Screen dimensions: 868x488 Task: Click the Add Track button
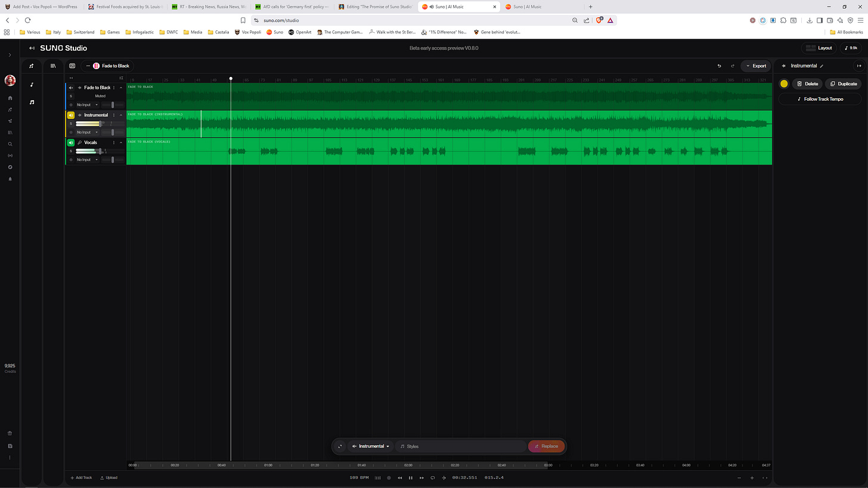81,478
